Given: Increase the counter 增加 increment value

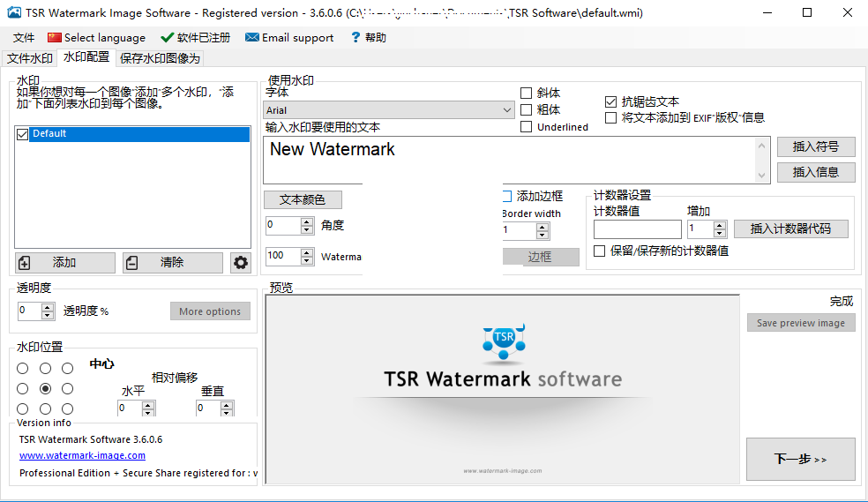Looking at the screenshot, I should pos(720,225).
